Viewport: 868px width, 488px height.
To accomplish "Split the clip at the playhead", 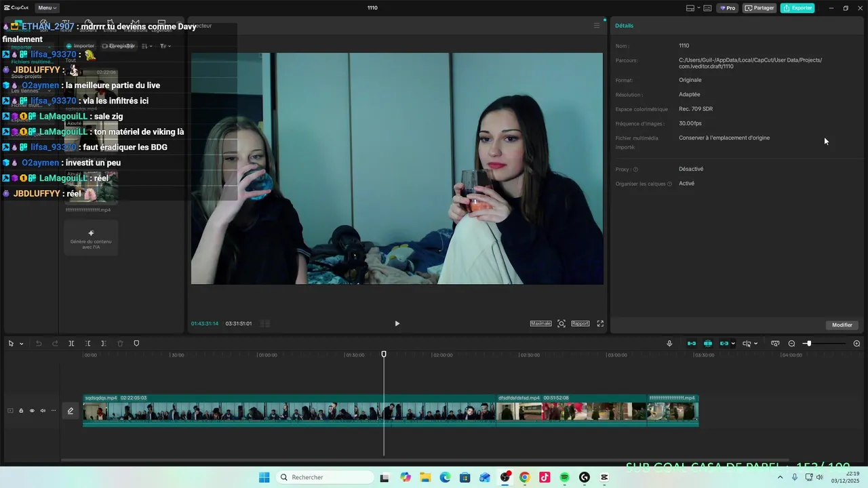I will [71, 344].
